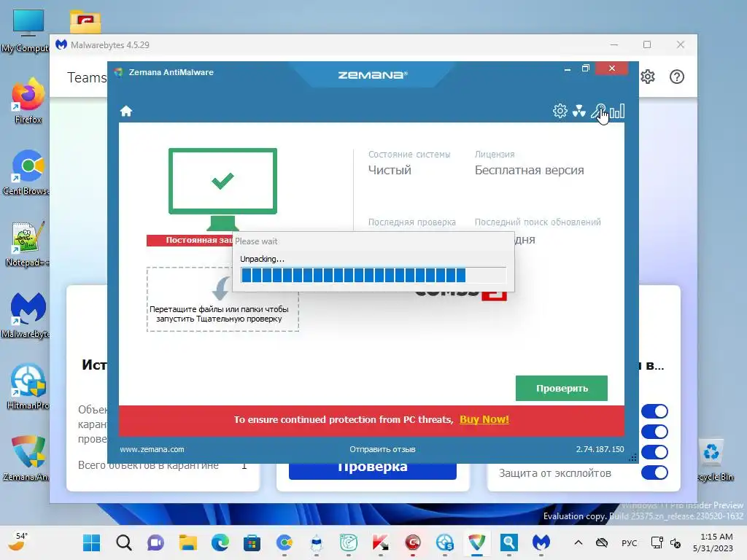This screenshot has width=747, height=560.
Task: Launch Microsoft Edge from taskbar
Action: (x=220, y=542)
